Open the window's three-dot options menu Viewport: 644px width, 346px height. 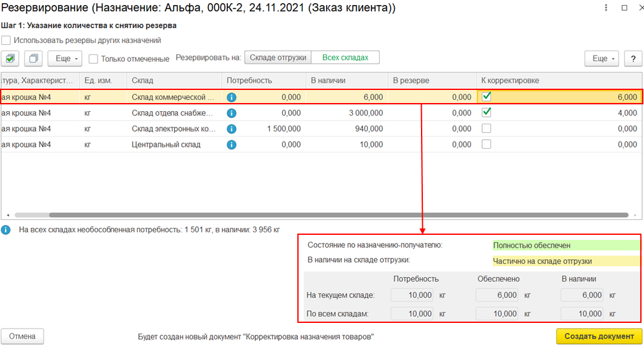pyautogui.click(x=605, y=8)
